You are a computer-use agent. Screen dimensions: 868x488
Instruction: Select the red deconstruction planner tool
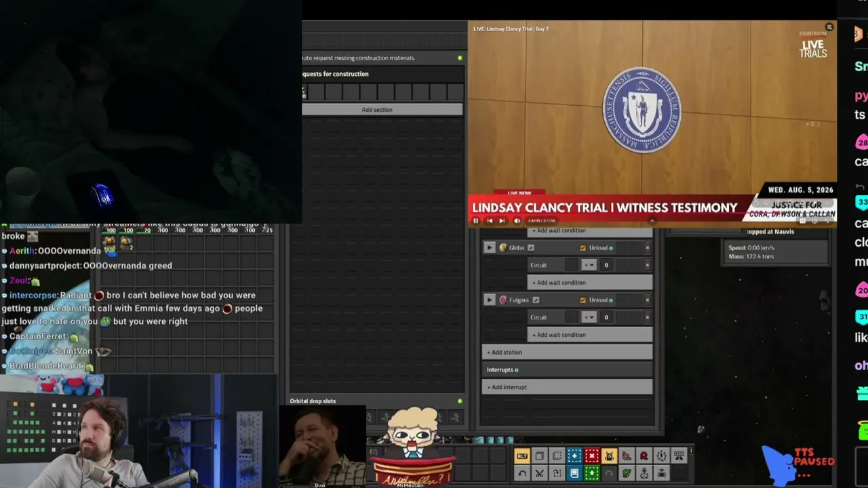pyautogui.click(x=592, y=456)
